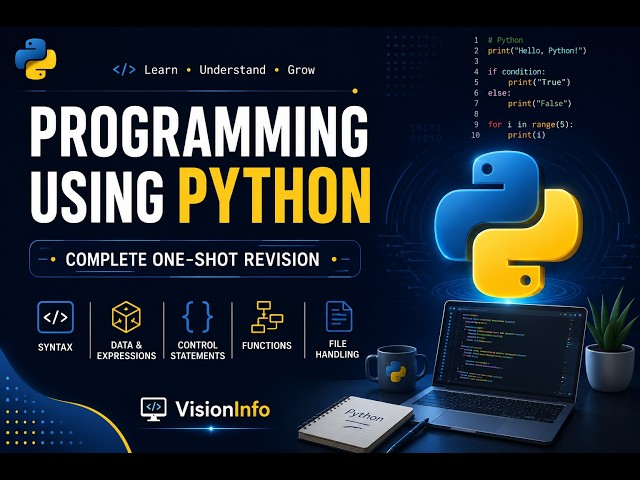Click the notebook labeled Python
The image size is (640, 480).
pos(357,423)
